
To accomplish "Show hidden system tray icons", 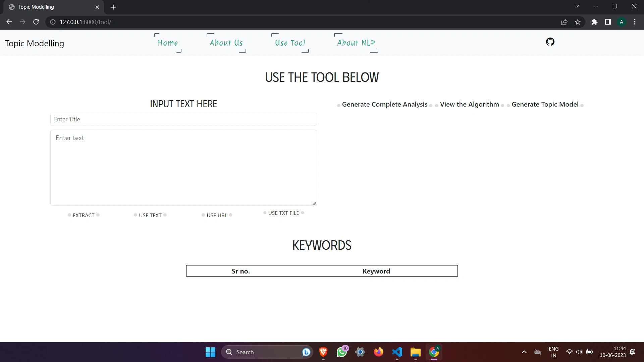I will [x=524, y=352].
